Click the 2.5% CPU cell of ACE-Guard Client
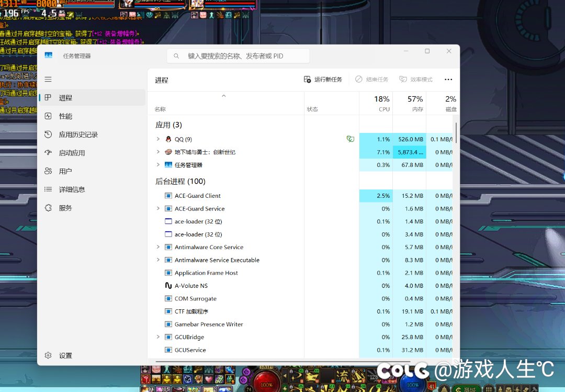The image size is (565, 392). pos(376,196)
